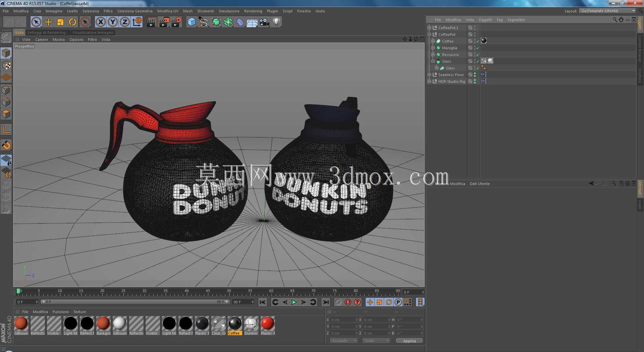Add a Light bulb object

point(276,22)
